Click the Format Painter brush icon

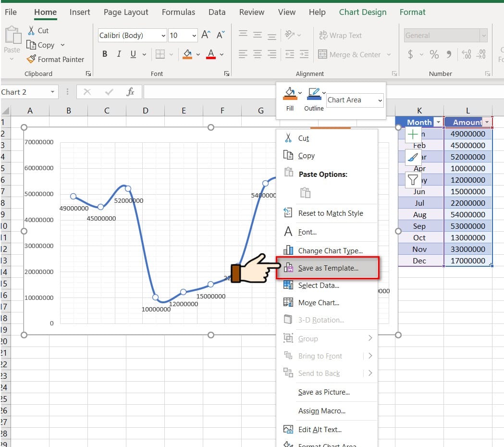coord(31,59)
